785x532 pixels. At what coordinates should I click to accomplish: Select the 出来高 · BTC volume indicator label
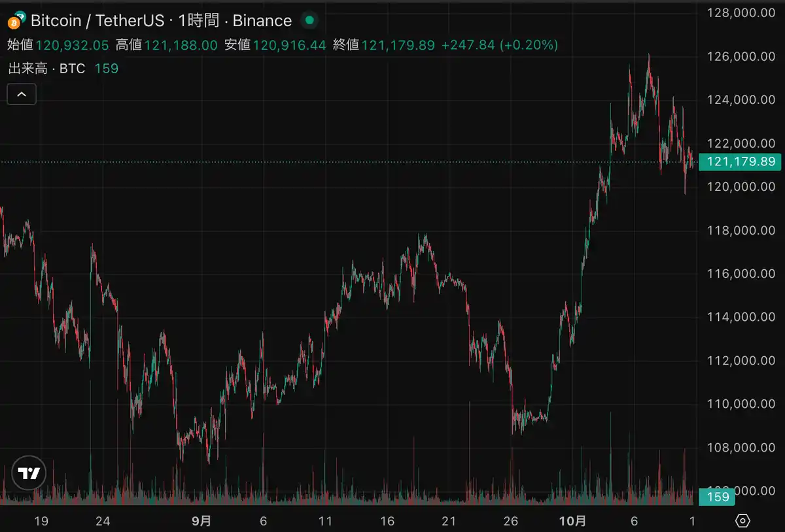tap(46, 68)
